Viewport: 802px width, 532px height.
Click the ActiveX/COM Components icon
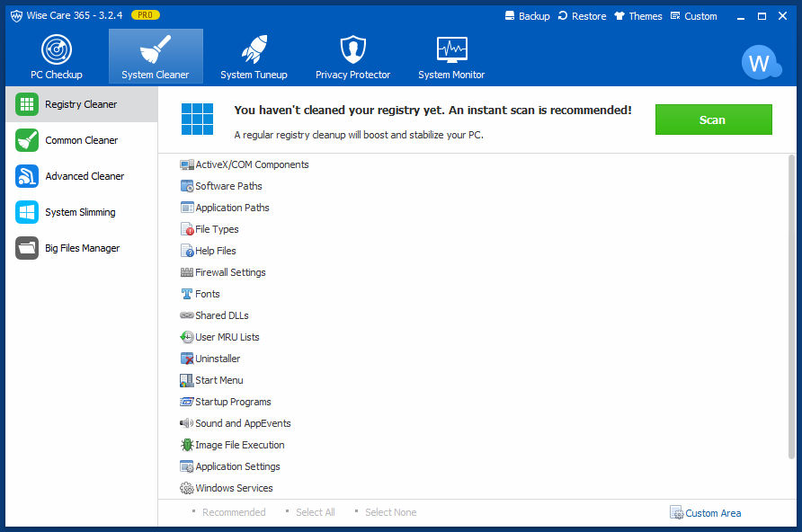coord(187,164)
